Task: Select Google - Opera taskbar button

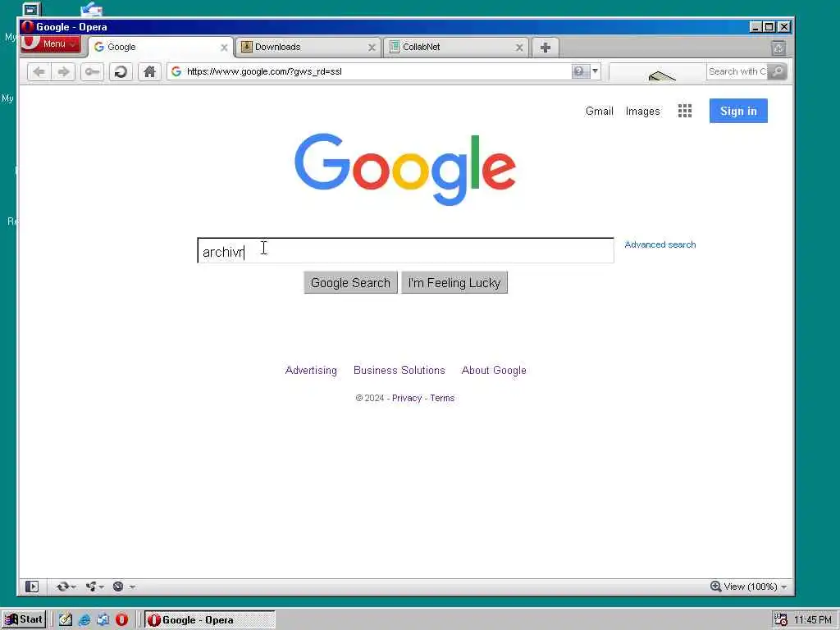Action: coord(210,620)
